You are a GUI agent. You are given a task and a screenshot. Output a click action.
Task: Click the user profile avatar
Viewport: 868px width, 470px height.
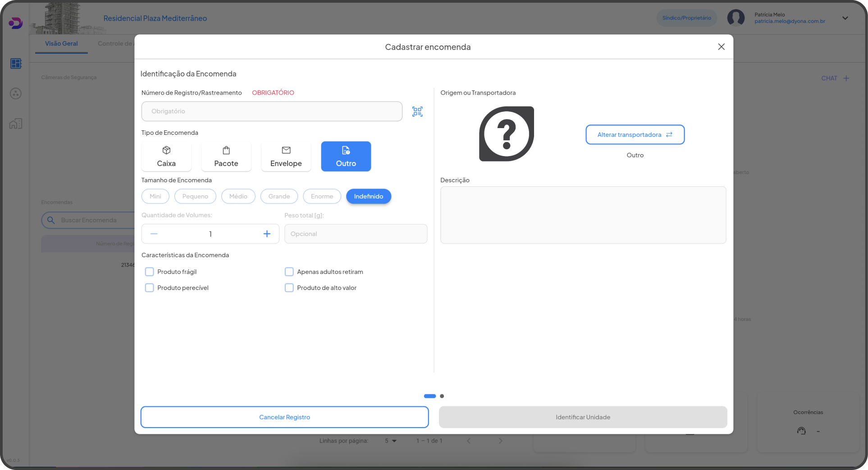point(736,18)
